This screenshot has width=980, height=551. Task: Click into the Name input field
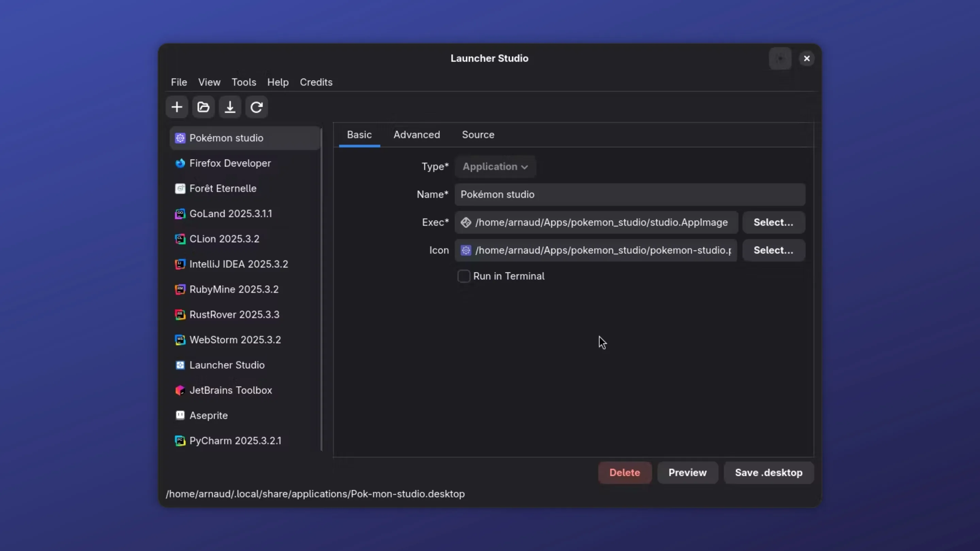pos(630,194)
